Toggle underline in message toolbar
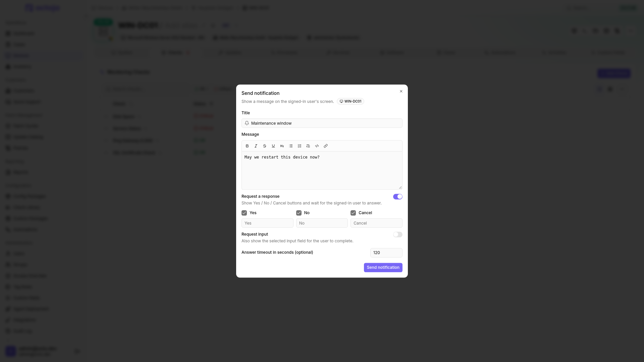The height and width of the screenshot is (362, 644). tap(273, 146)
